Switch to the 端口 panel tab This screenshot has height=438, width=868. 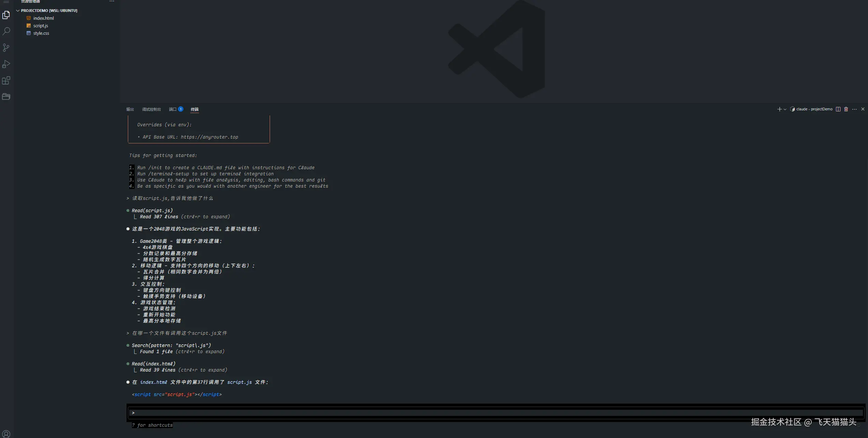click(176, 109)
